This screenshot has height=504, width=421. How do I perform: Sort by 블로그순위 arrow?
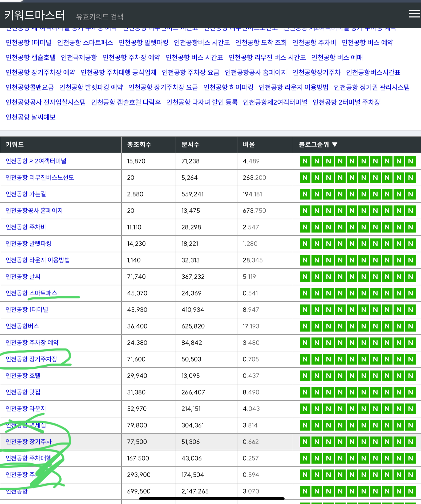click(335, 145)
